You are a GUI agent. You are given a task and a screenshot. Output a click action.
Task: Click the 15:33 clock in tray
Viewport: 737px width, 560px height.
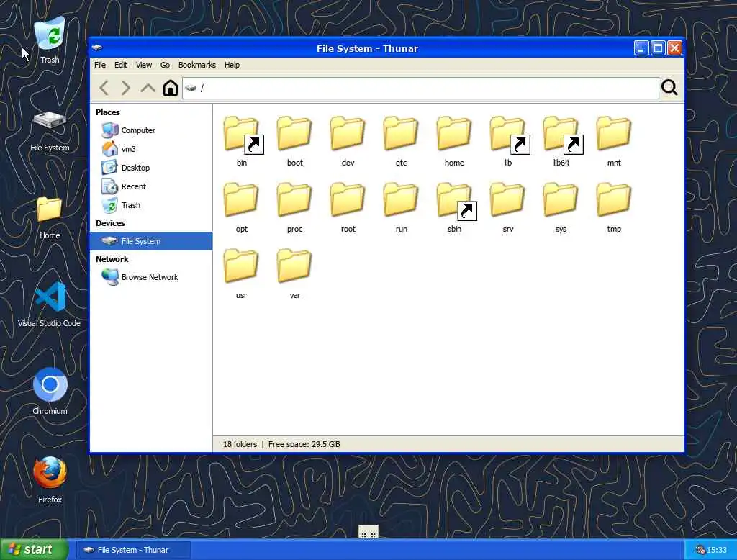pyautogui.click(x=717, y=550)
